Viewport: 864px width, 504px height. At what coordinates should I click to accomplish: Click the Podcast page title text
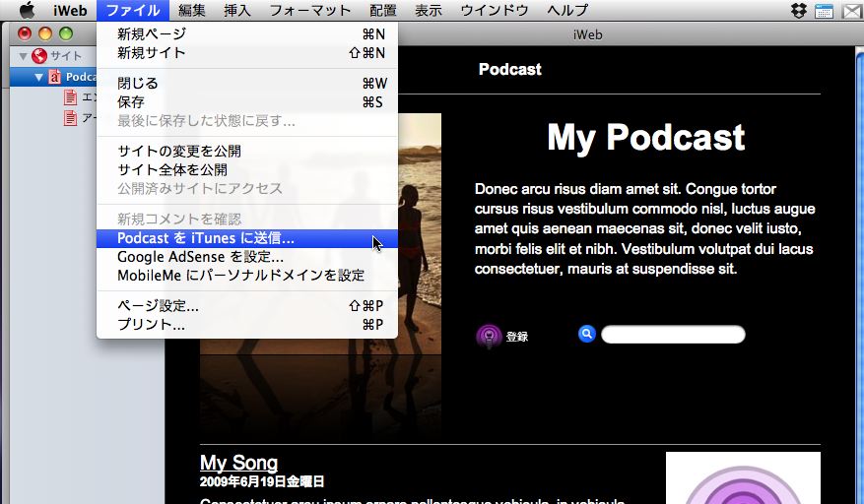coord(509,70)
